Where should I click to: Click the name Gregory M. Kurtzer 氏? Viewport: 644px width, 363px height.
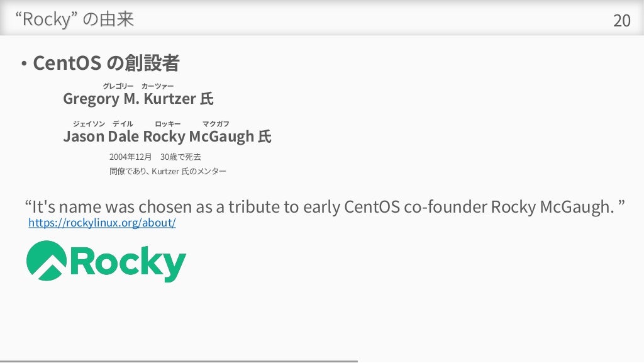tap(138, 99)
